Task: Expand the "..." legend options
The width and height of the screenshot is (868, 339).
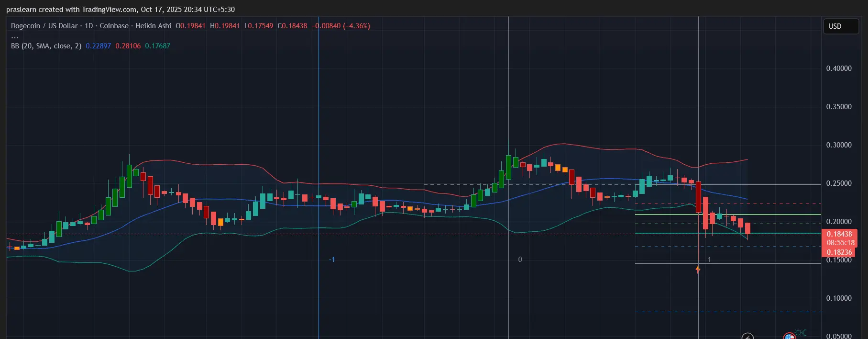Action: [15, 36]
